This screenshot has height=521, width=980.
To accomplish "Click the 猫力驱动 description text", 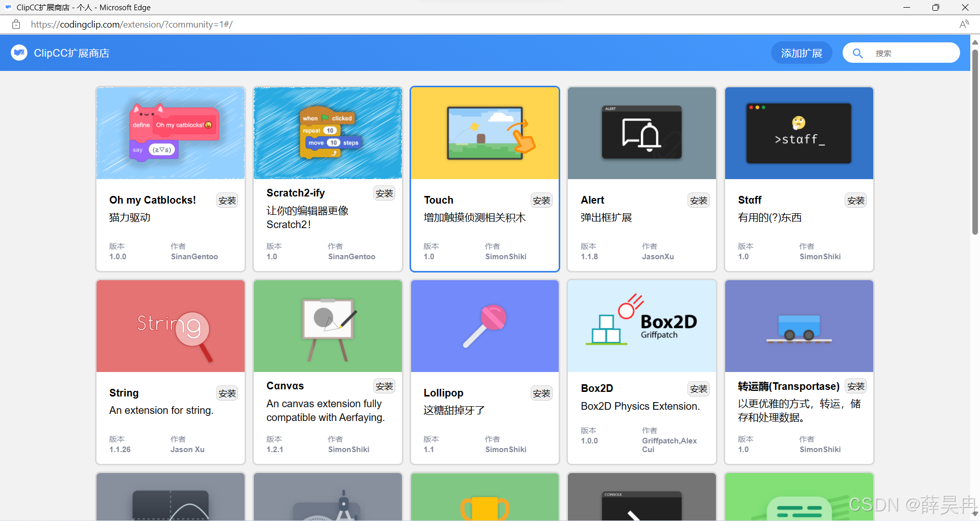I will coord(130,217).
